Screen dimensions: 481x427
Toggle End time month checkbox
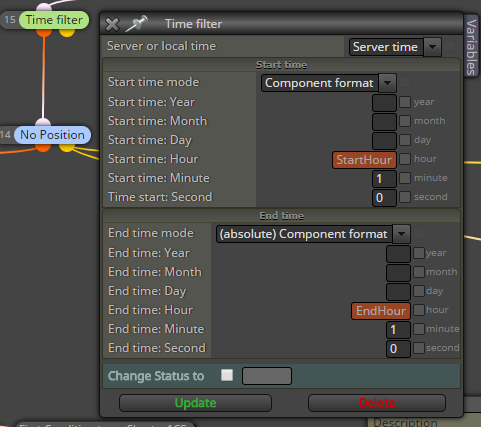(x=419, y=272)
